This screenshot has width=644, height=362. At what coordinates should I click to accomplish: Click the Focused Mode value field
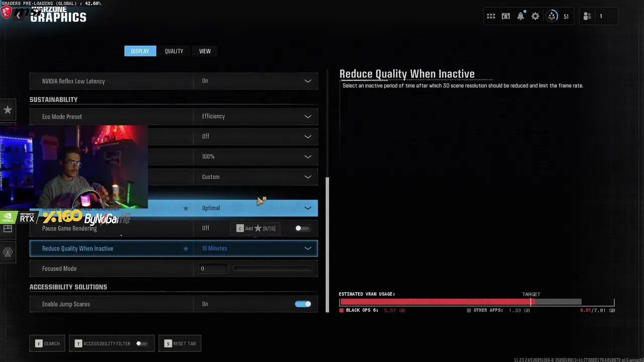click(213, 268)
